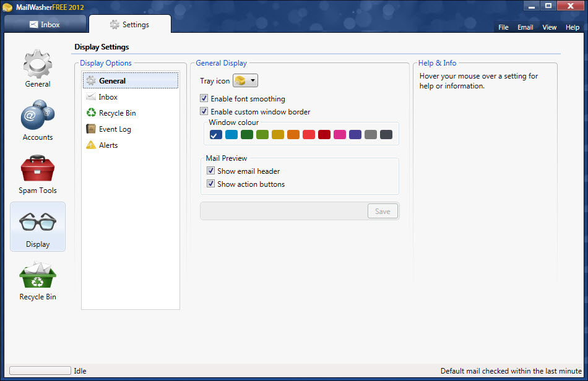The image size is (588, 381).
Task: Open the Email menu
Action: [x=525, y=27]
